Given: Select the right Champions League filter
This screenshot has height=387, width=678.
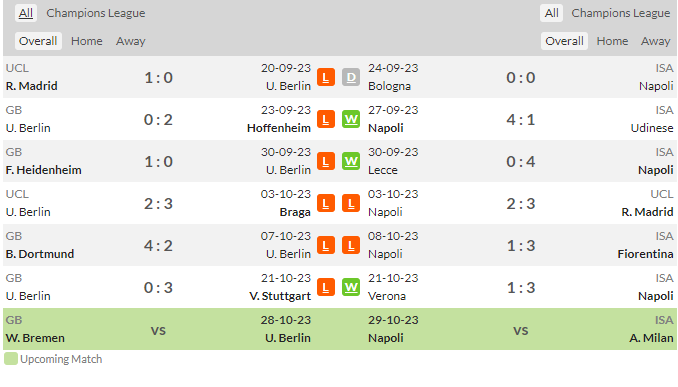Looking at the screenshot, I should pyautogui.click(x=620, y=13).
